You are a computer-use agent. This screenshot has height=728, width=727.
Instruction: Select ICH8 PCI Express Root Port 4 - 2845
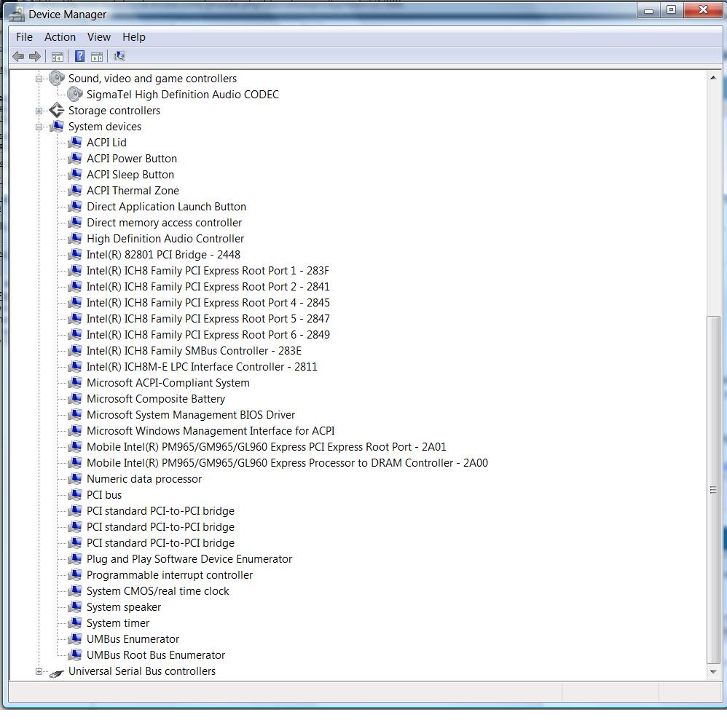pos(208,303)
